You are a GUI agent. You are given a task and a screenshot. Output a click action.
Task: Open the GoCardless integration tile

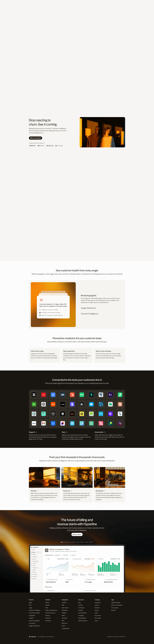(x=82, y=414)
